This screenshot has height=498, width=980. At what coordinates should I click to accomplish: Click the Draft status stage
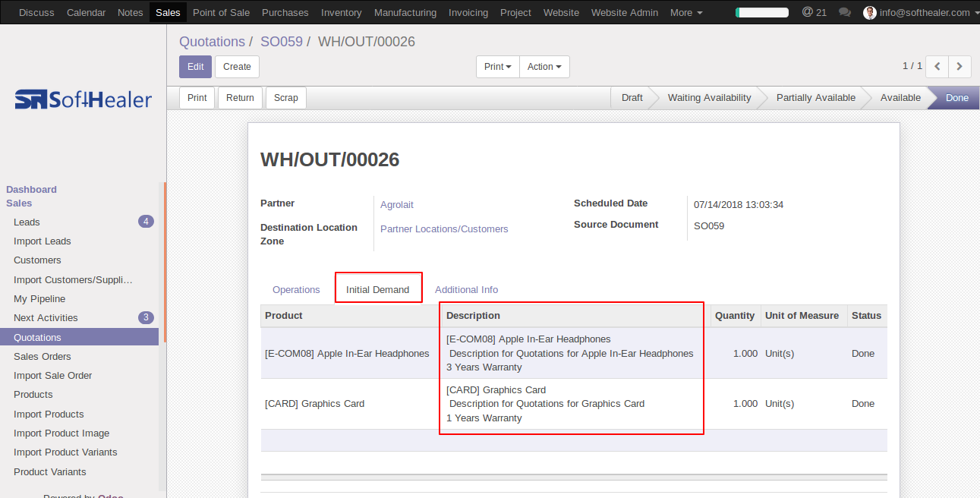pyautogui.click(x=632, y=98)
